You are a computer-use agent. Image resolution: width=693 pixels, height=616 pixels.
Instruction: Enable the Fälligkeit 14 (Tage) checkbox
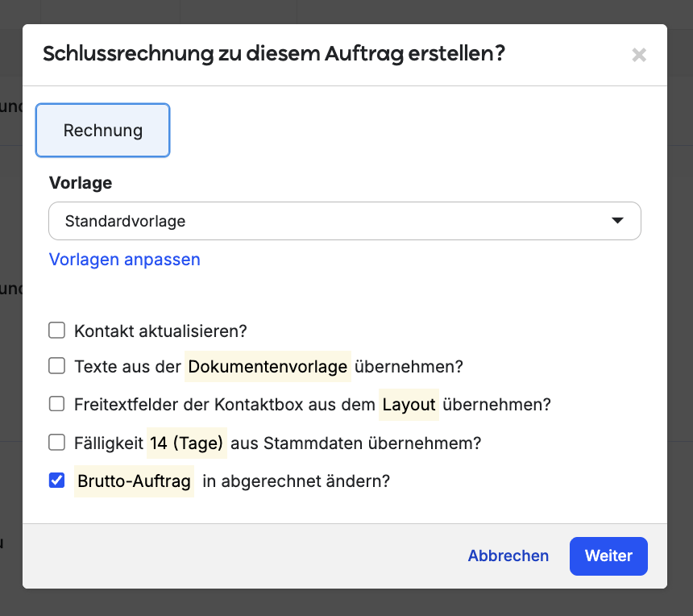point(57,443)
